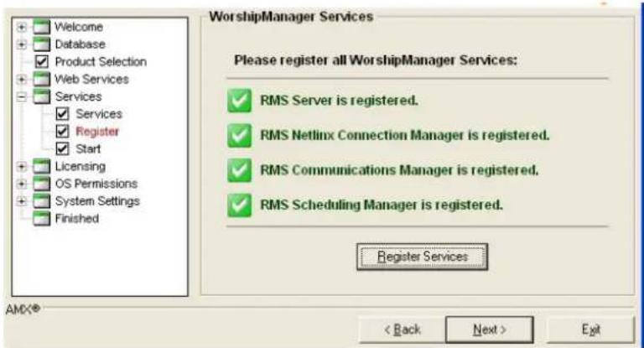Select the Register step label
The image size is (644, 348).
coord(97,132)
